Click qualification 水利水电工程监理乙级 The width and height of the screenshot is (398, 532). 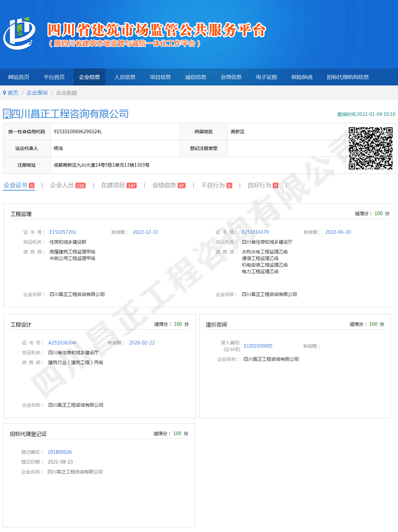pyautogui.click(x=265, y=252)
